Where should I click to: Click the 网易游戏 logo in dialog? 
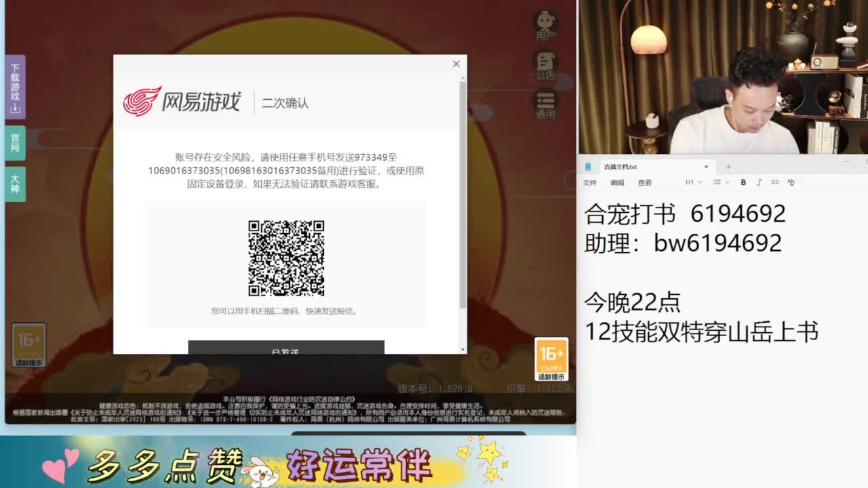point(182,101)
